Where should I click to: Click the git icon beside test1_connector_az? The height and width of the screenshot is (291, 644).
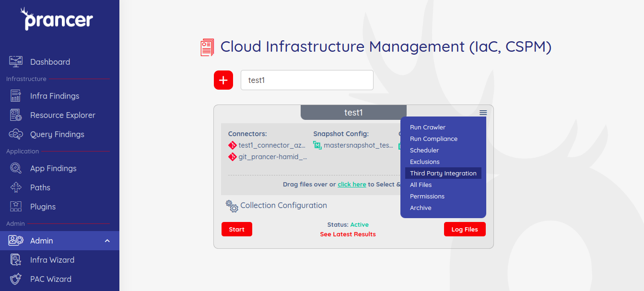pyautogui.click(x=233, y=145)
